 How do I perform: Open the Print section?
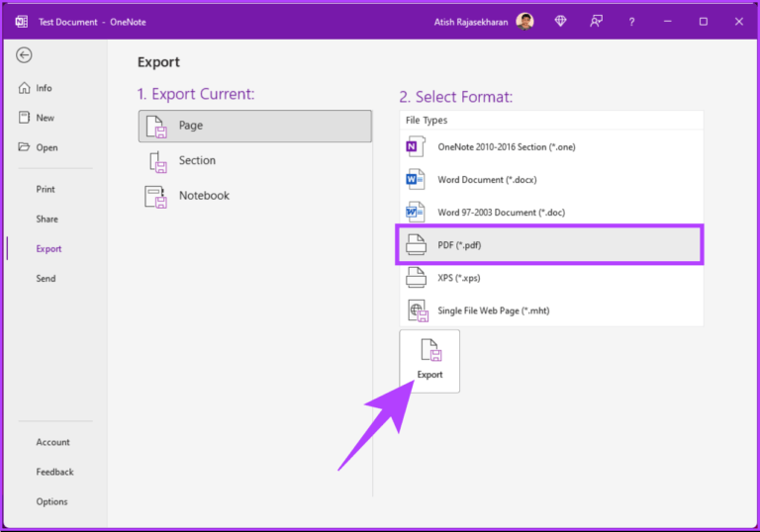click(x=46, y=190)
